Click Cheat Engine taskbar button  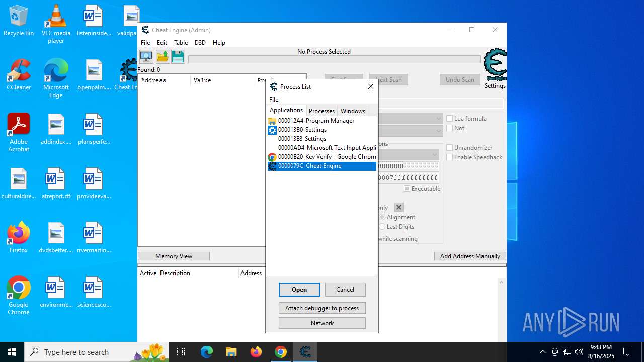pyautogui.click(x=305, y=352)
